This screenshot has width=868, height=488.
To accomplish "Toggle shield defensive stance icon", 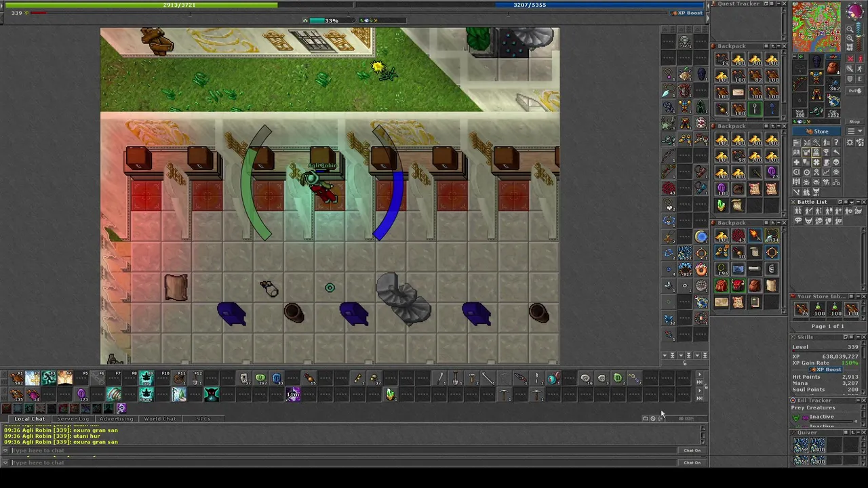I will 850,79.
